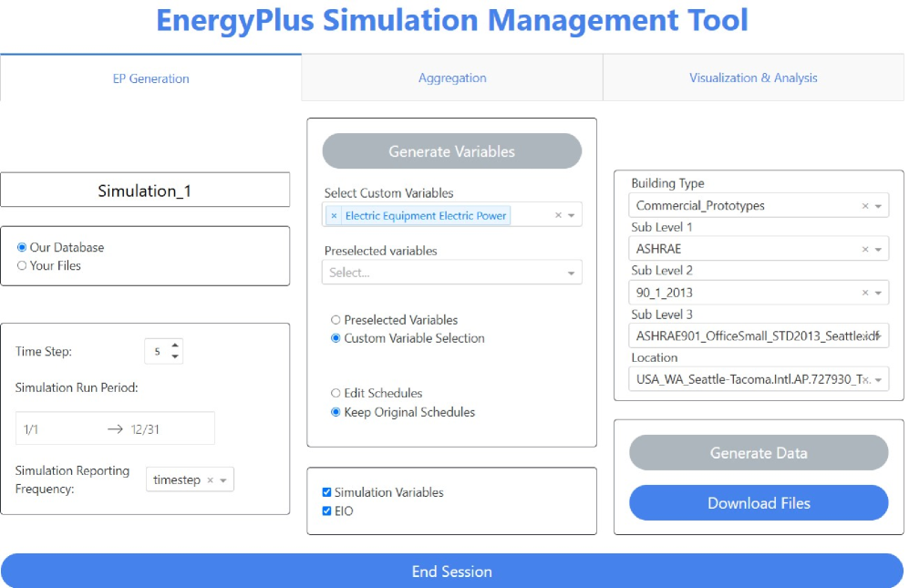Viewport: 909px width, 588px height.
Task: Clear all selected custom variables
Action: [558, 215]
